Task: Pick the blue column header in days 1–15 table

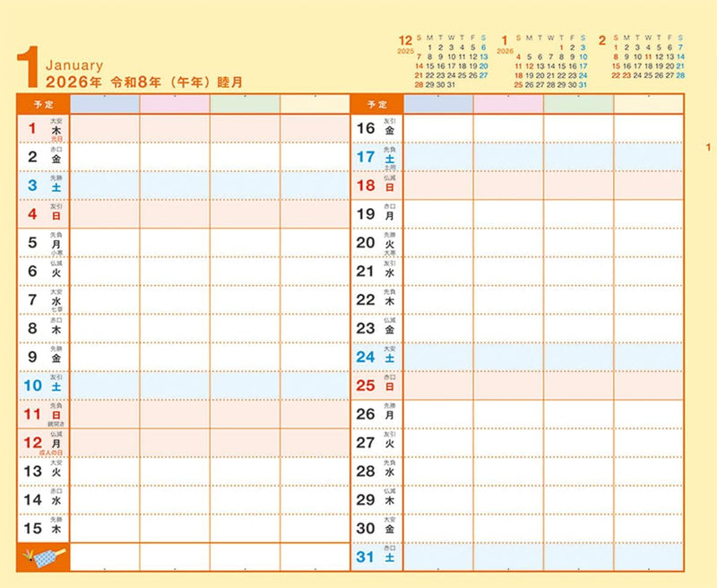Action: (x=105, y=104)
